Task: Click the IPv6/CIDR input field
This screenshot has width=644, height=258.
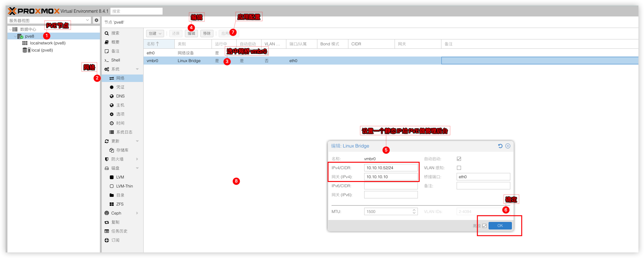Action: coord(391,186)
